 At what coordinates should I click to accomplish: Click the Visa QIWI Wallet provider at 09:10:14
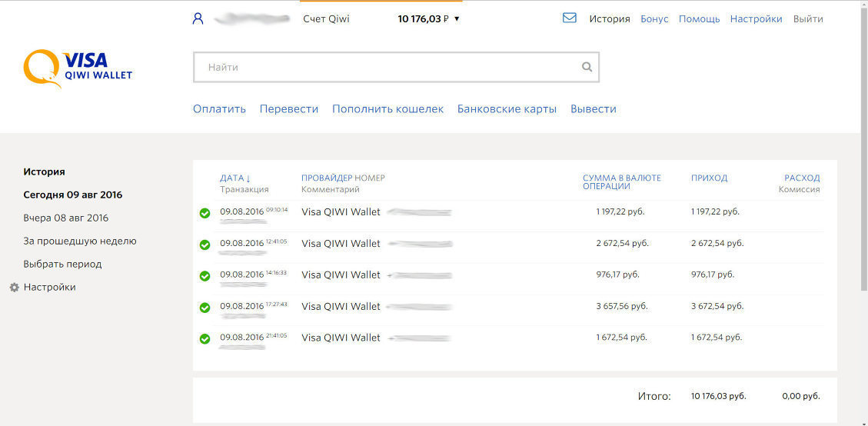pos(341,211)
